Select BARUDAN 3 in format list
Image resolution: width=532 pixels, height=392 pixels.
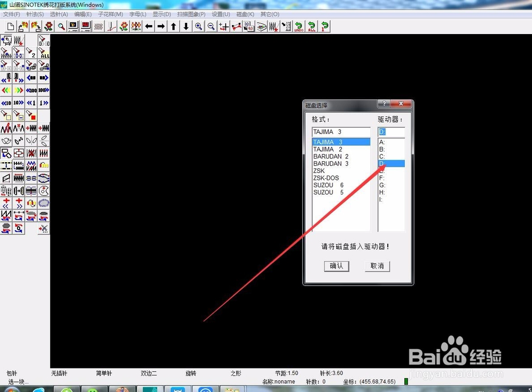[341, 163]
